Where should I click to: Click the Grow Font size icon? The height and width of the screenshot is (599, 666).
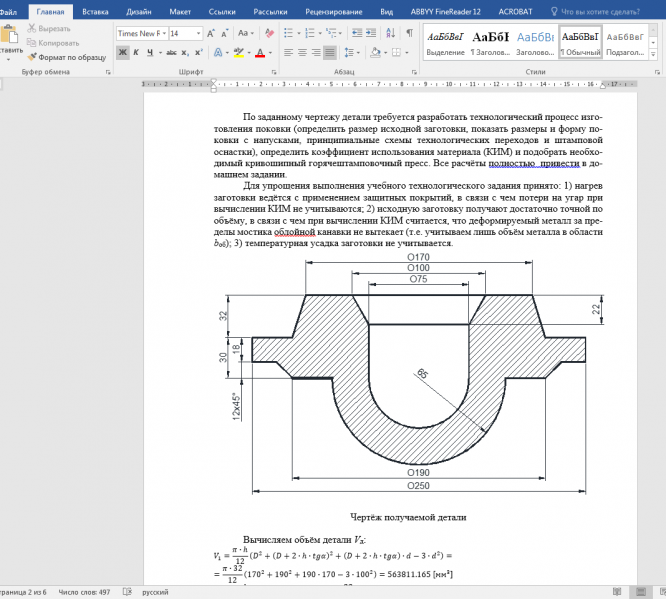(x=210, y=33)
